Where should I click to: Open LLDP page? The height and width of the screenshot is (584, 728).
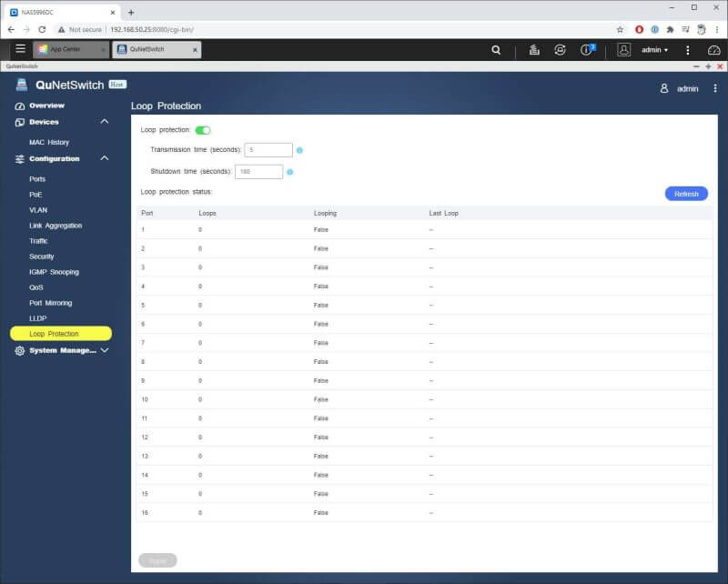(37, 318)
